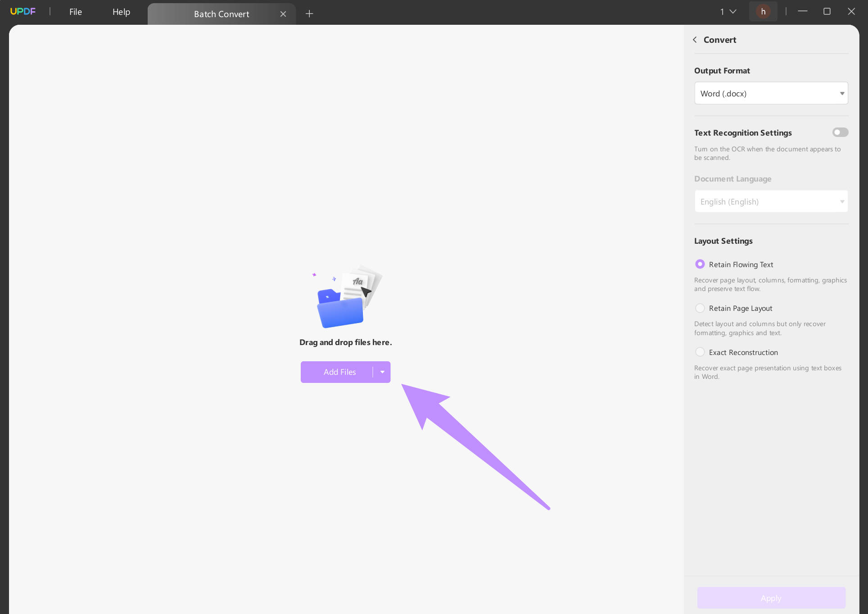
Task: Select Retain Flowing Text option
Action: tap(700, 264)
